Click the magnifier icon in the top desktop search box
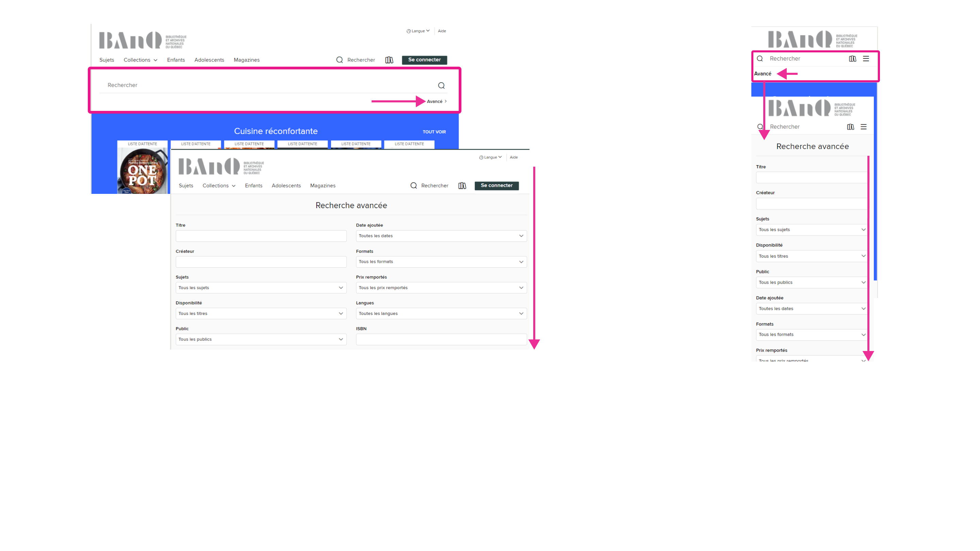 click(x=441, y=86)
